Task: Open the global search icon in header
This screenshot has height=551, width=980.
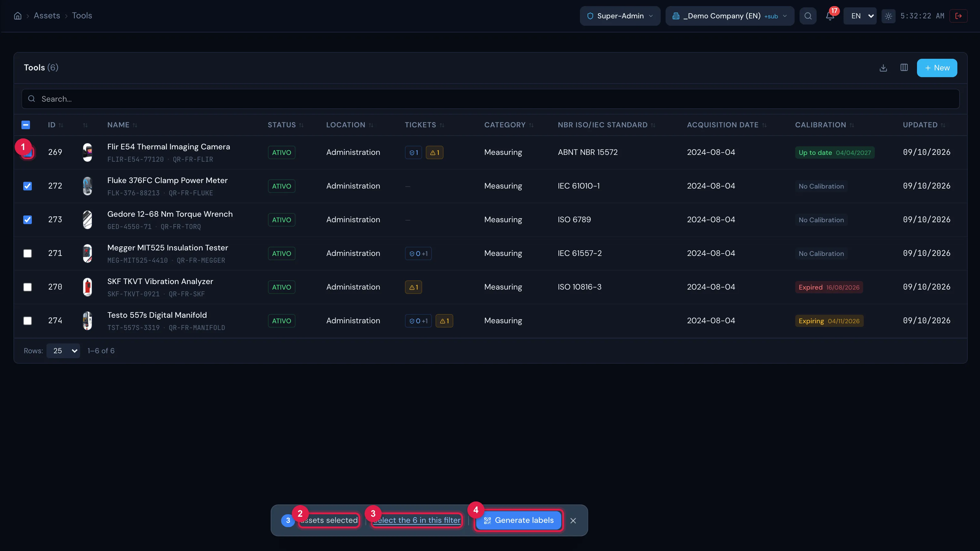Action: pos(808,16)
